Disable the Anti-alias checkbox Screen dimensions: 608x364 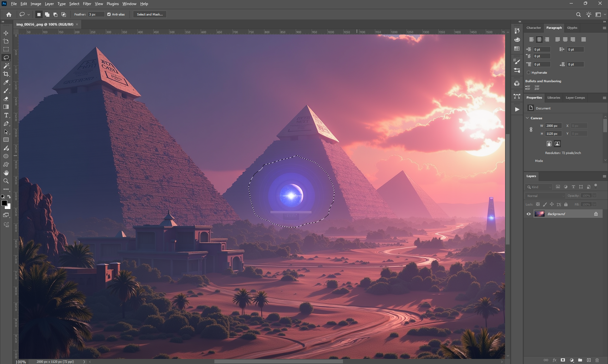click(109, 14)
